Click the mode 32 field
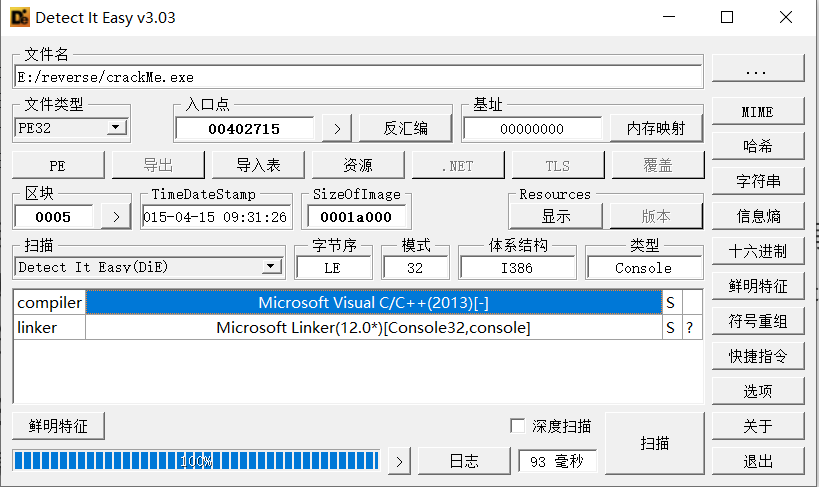 click(415, 268)
